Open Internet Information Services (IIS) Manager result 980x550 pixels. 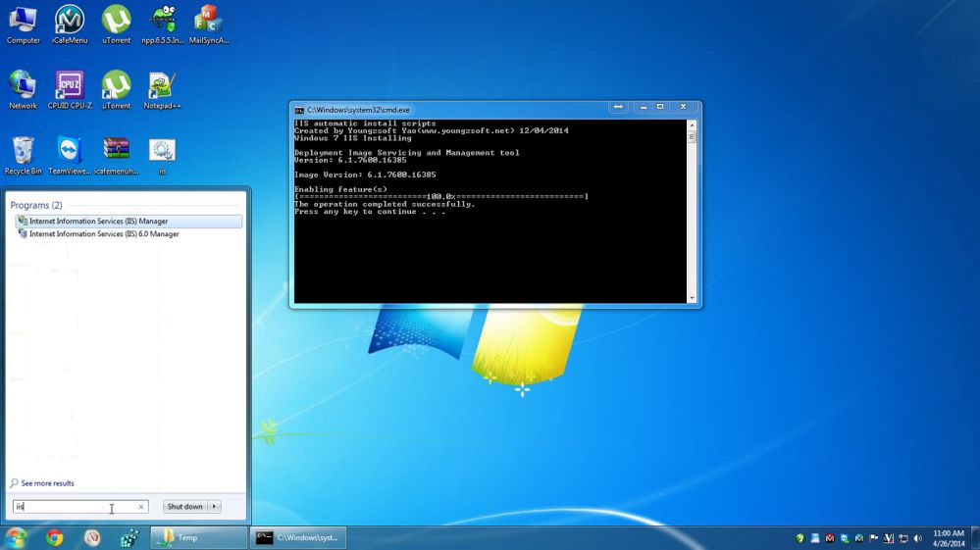tap(129, 221)
